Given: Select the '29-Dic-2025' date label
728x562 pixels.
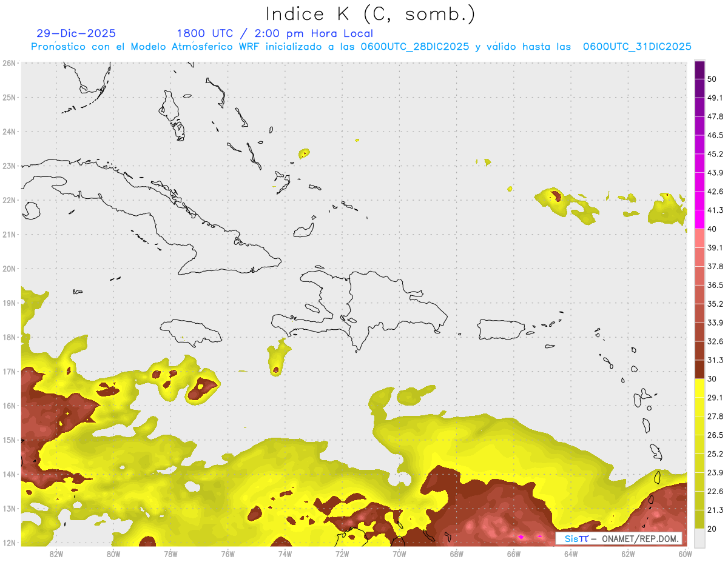Looking at the screenshot, I should (76, 33).
